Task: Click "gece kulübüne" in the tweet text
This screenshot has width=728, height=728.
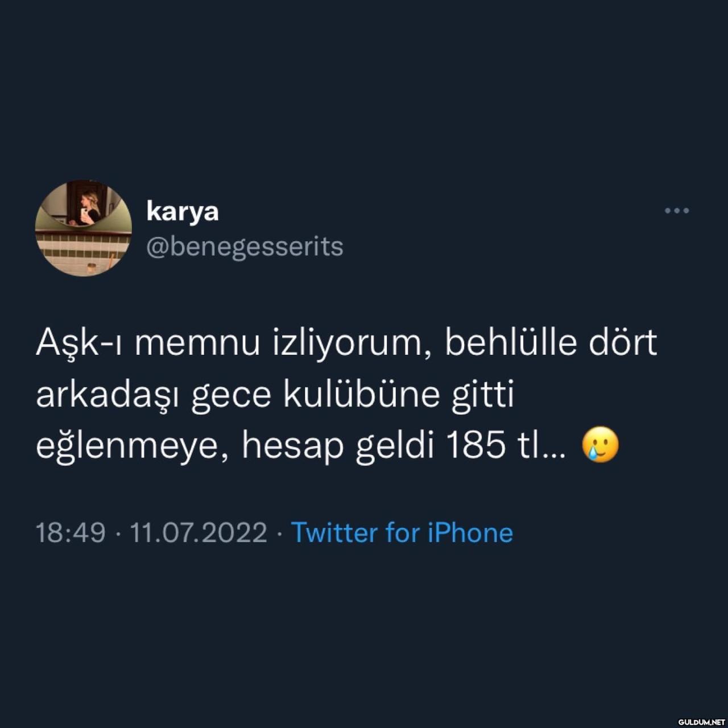Action: [316, 396]
